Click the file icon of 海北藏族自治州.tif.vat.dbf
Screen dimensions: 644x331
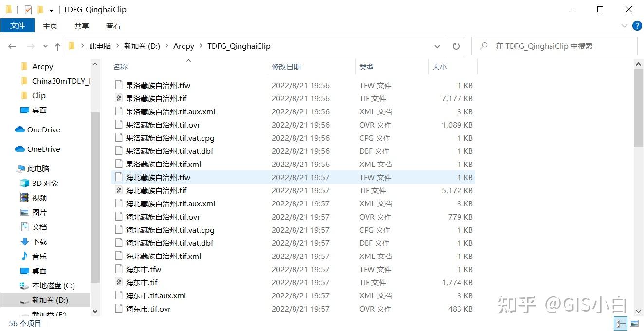tap(118, 243)
